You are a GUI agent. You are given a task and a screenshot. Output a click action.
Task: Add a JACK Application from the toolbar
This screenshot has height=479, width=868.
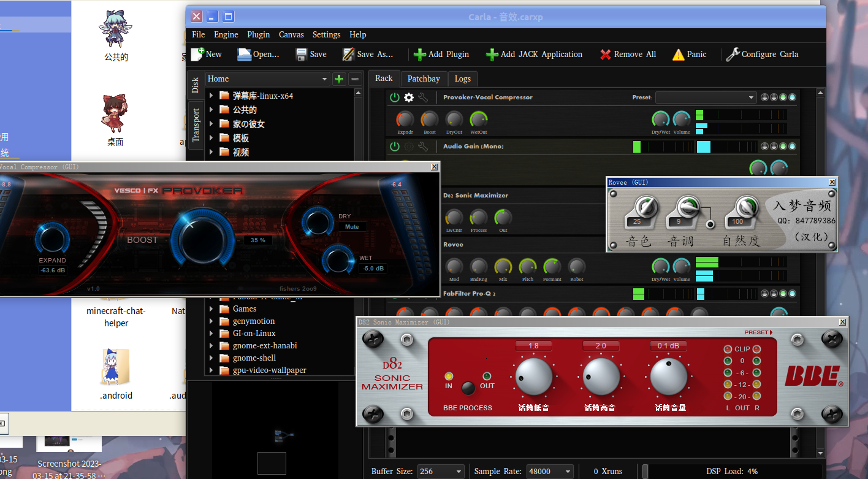click(x=534, y=55)
